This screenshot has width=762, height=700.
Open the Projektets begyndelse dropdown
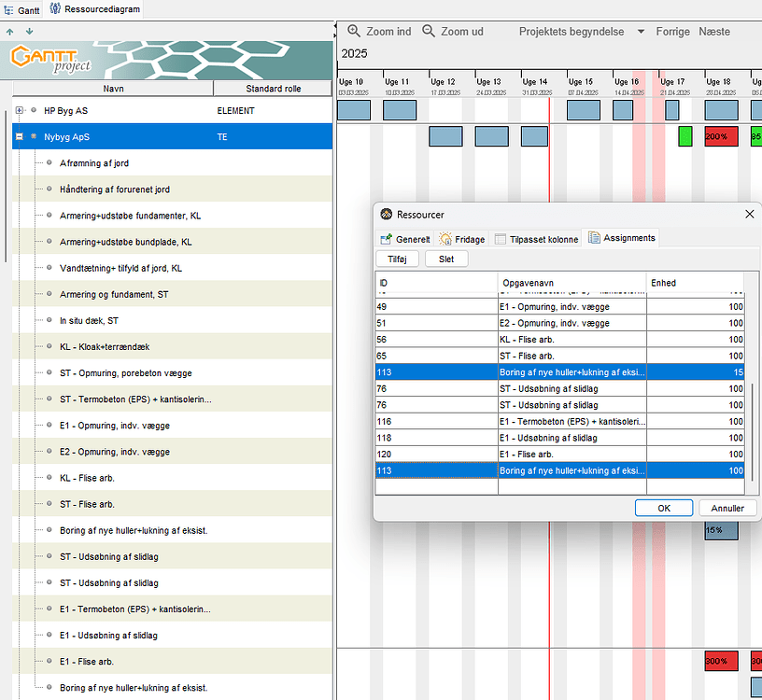coord(642,31)
